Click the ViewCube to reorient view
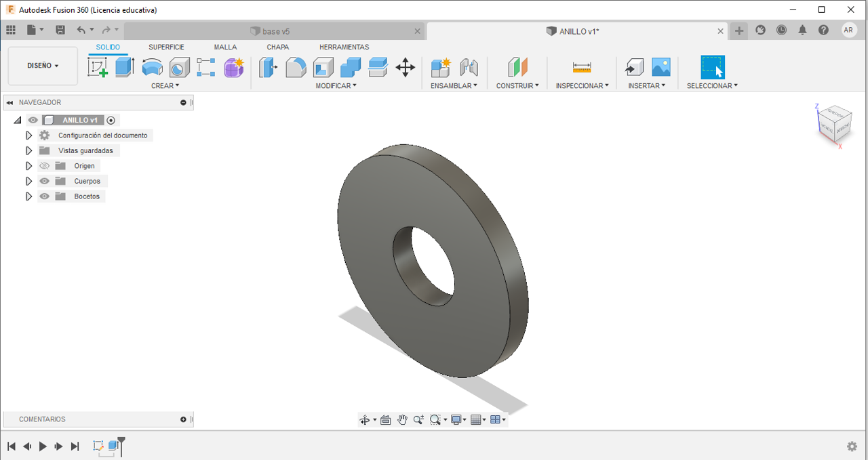 tap(834, 123)
